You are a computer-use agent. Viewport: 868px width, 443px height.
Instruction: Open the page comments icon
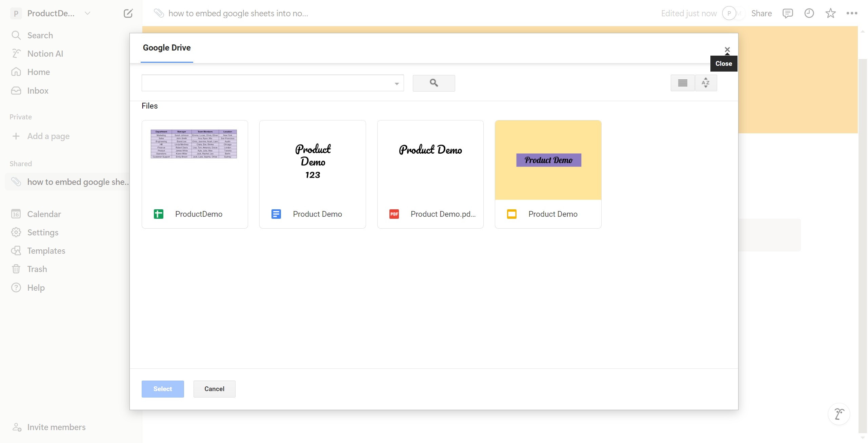point(787,13)
